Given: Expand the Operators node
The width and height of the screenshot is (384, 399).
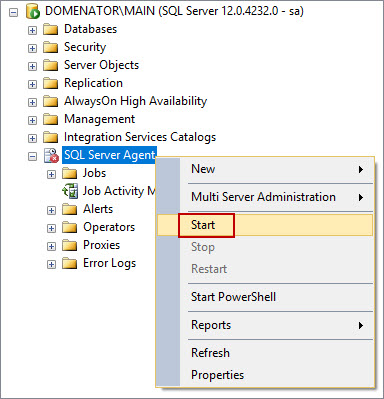Looking at the screenshot, I should (51, 228).
